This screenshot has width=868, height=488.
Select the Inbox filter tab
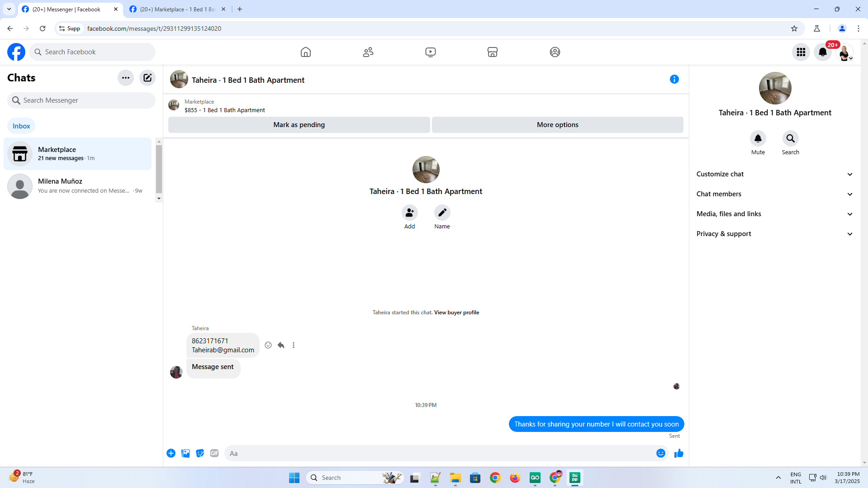click(21, 126)
